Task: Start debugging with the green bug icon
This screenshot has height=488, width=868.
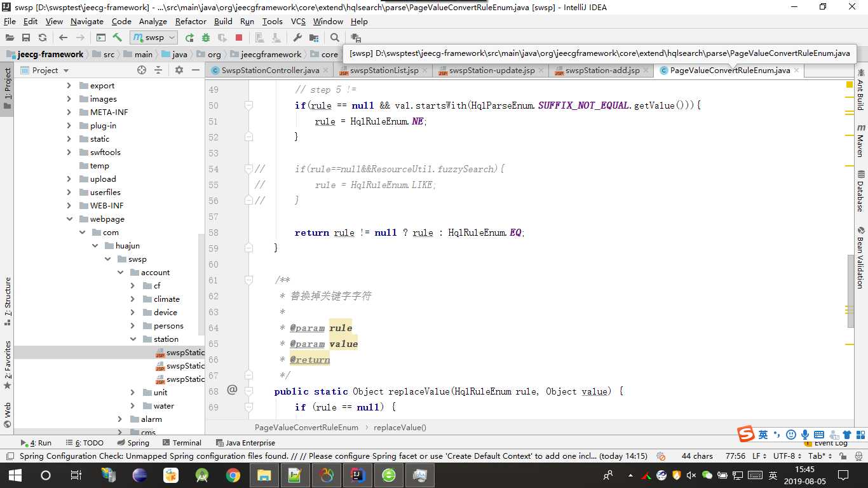Action: 205,37
